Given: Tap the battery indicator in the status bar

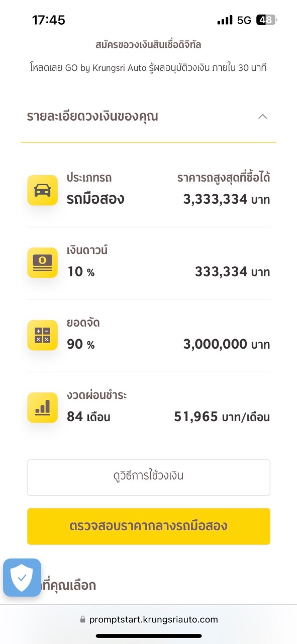Looking at the screenshot, I should point(266,20).
